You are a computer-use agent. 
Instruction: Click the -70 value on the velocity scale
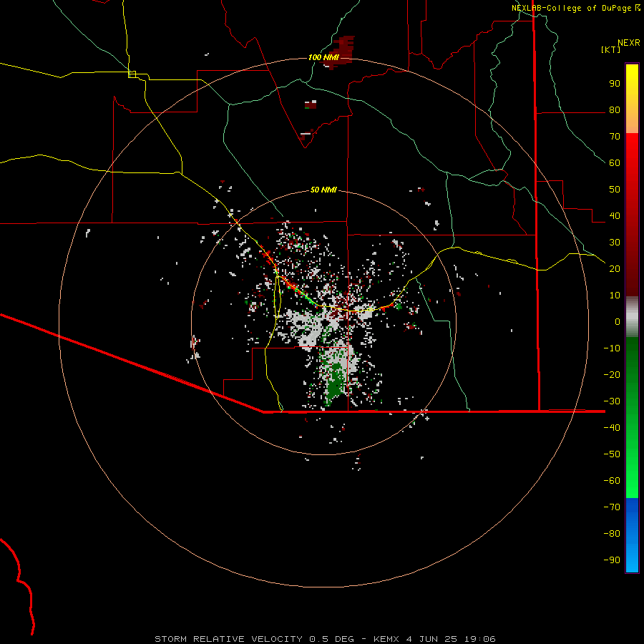612,507
